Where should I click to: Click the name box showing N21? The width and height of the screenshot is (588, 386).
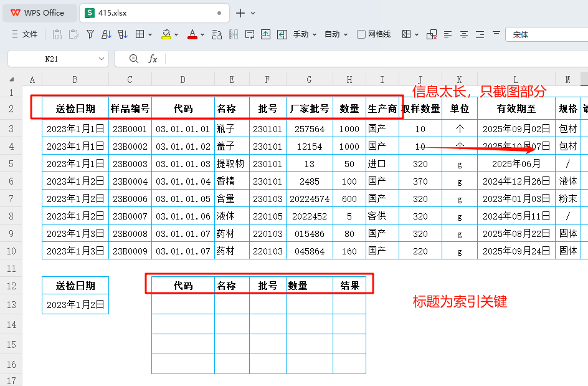point(52,59)
